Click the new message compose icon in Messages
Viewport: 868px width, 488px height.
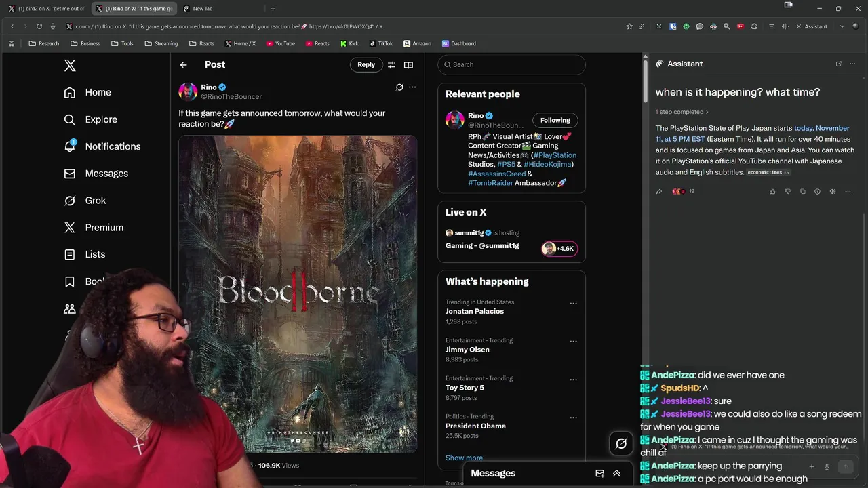pos(599,474)
